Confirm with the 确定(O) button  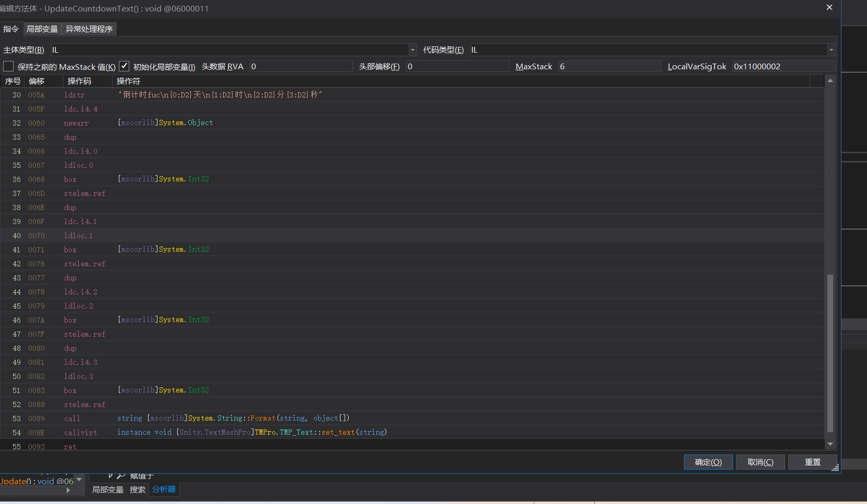[708, 462]
